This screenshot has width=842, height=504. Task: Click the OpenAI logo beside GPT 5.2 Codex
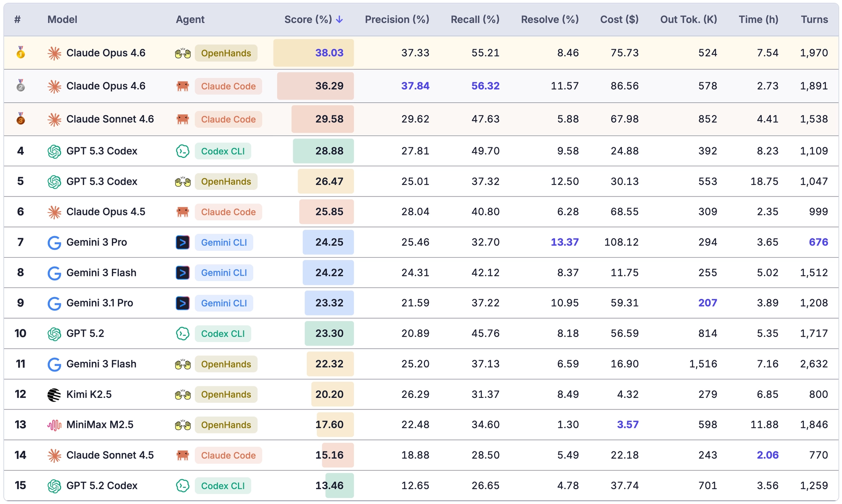[54, 486]
